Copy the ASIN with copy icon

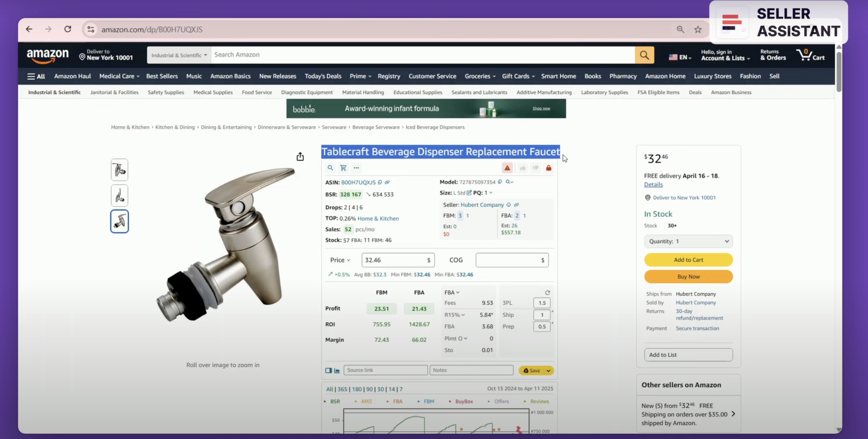click(380, 182)
